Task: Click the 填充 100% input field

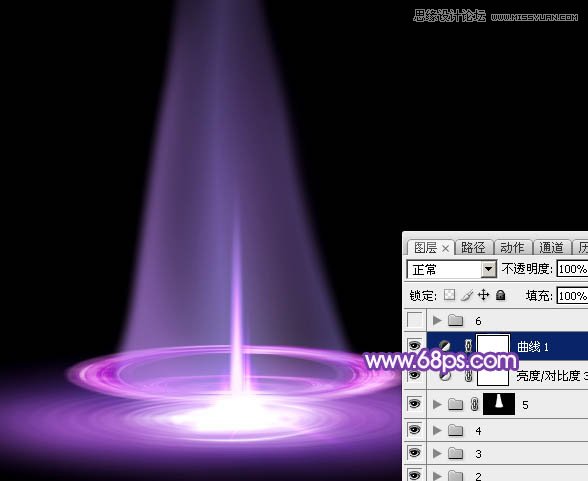Action: pyautogui.click(x=572, y=296)
